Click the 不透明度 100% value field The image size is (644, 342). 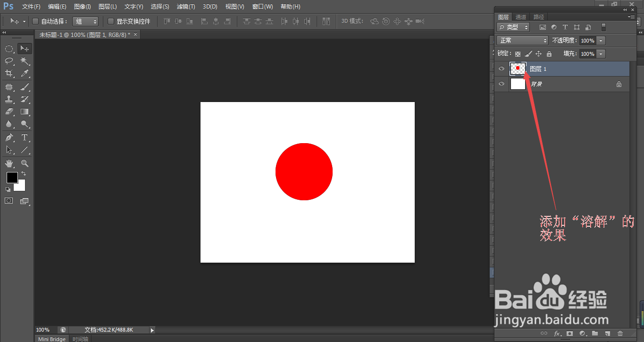(x=588, y=41)
